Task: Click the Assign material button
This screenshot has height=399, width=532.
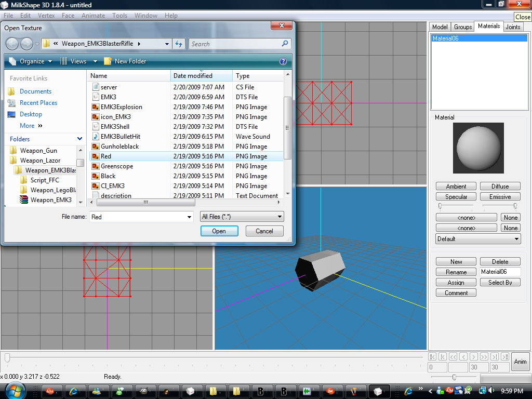Action: tap(456, 283)
